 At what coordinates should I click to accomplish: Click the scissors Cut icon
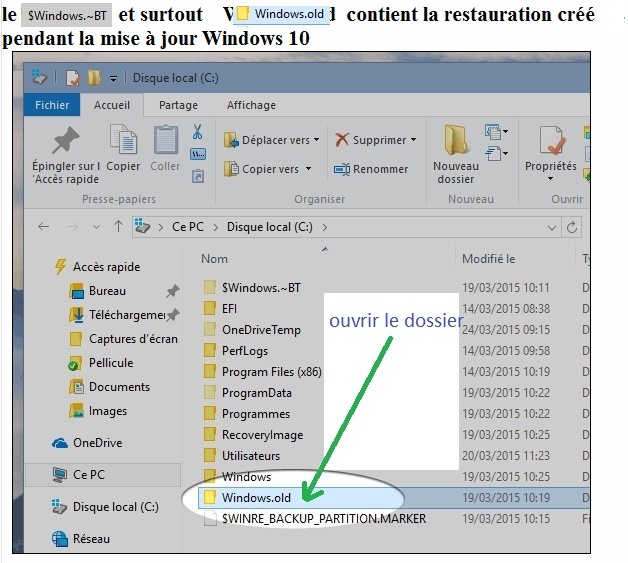197,131
